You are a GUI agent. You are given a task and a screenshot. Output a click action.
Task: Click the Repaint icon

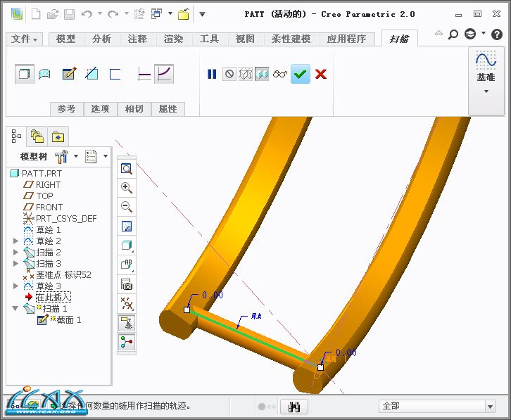click(127, 226)
